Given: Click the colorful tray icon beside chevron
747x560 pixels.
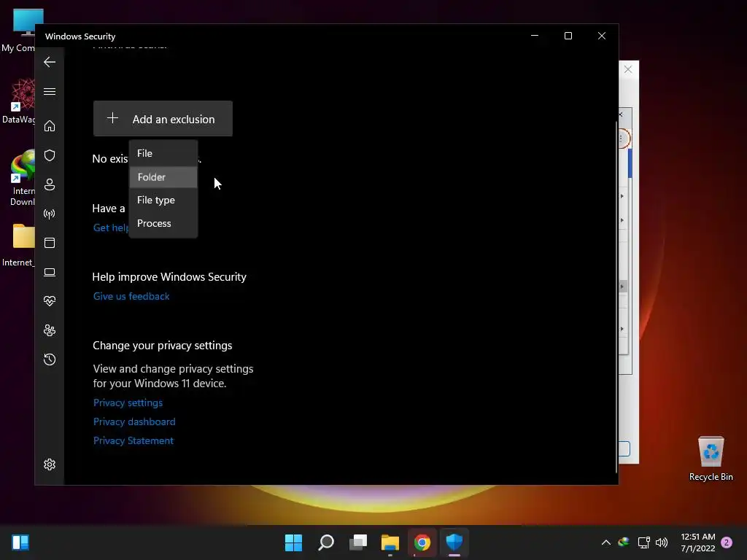Looking at the screenshot, I should pyautogui.click(x=624, y=542).
